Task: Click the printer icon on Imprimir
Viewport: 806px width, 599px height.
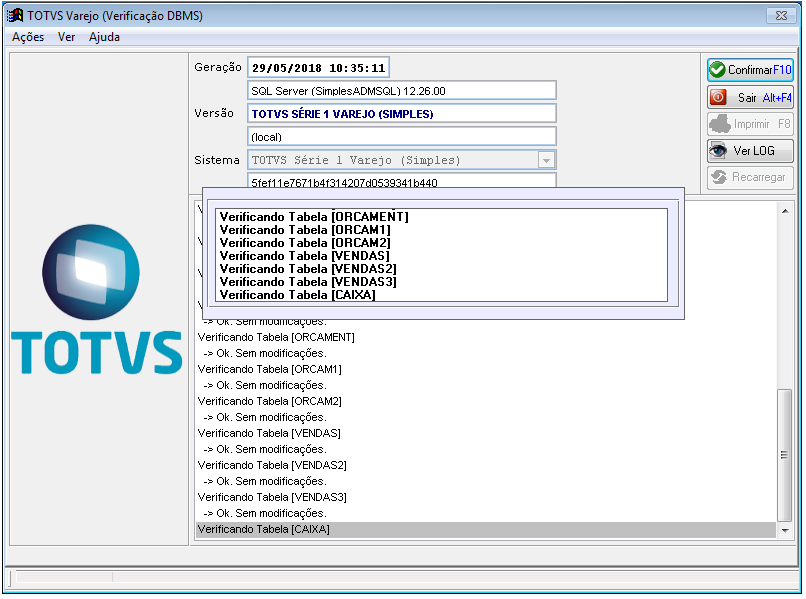Action: click(720, 124)
